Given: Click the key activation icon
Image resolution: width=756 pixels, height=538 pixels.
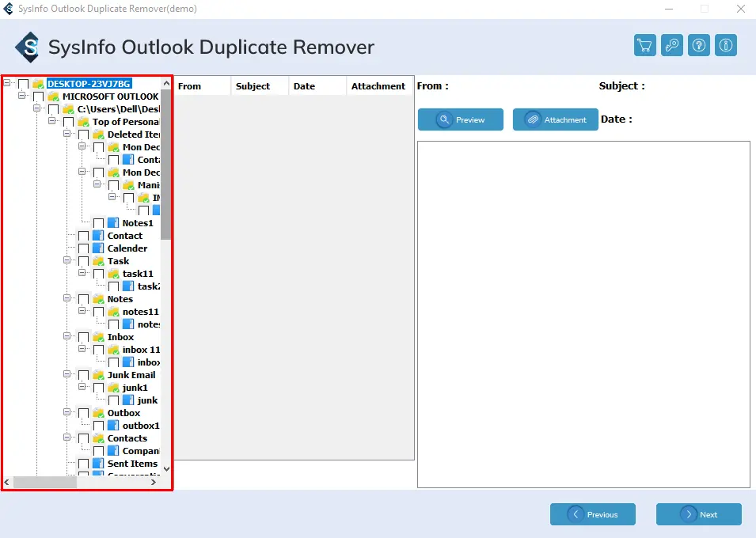Looking at the screenshot, I should pyautogui.click(x=671, y=46).
